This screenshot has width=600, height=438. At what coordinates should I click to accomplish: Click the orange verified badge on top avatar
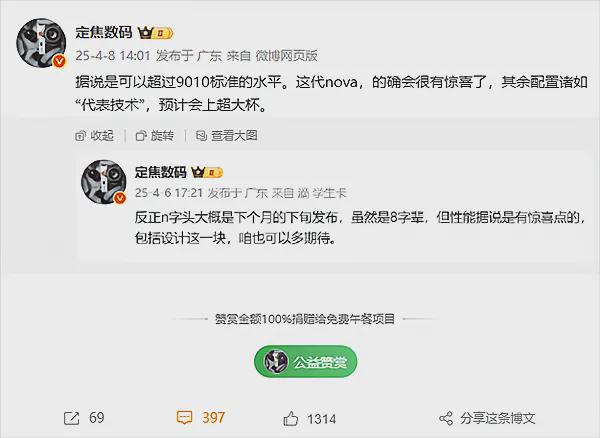pos(59,61)
